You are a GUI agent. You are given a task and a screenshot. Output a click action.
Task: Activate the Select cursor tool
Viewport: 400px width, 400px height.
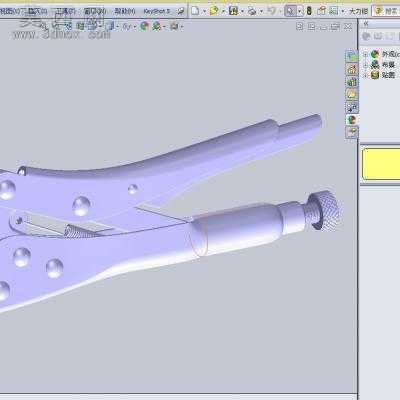[x=290, y=11]
